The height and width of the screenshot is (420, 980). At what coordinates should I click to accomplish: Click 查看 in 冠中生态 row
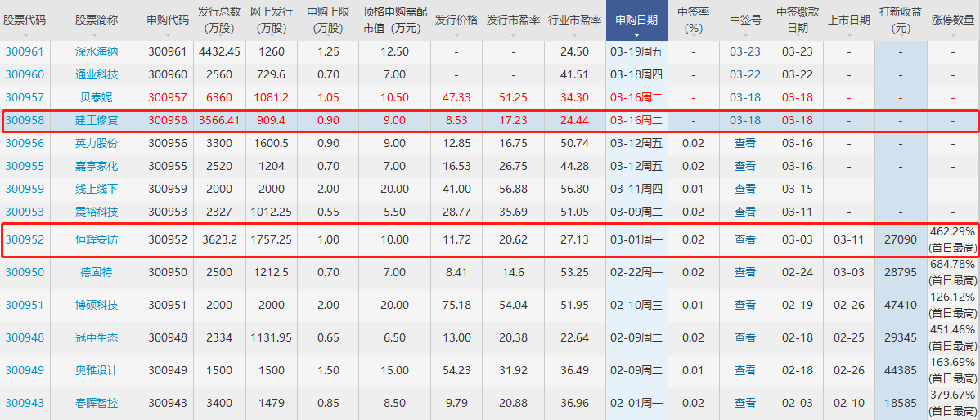pyautogui.click(x=745, y=337)
